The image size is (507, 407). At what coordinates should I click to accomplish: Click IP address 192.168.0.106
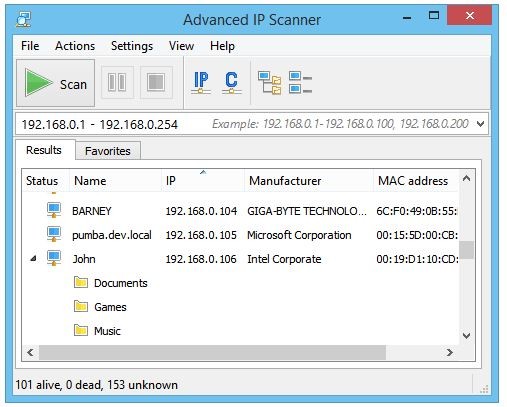pyautogui.click(x=201, y=259)
